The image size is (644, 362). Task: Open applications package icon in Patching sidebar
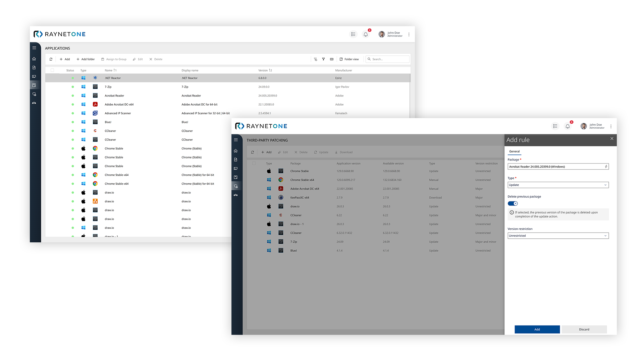pos(236,177)
